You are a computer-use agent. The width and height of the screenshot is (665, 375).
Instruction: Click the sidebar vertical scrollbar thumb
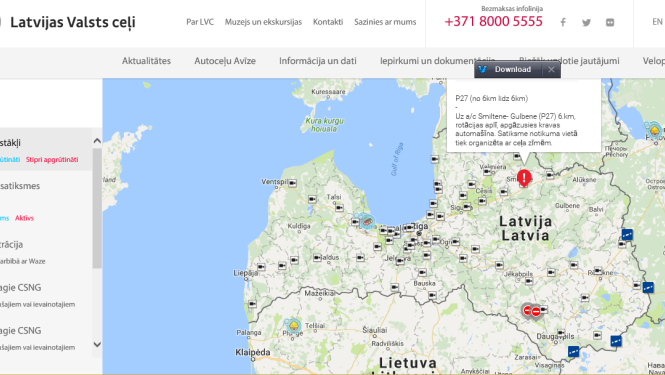pos(97,208)
